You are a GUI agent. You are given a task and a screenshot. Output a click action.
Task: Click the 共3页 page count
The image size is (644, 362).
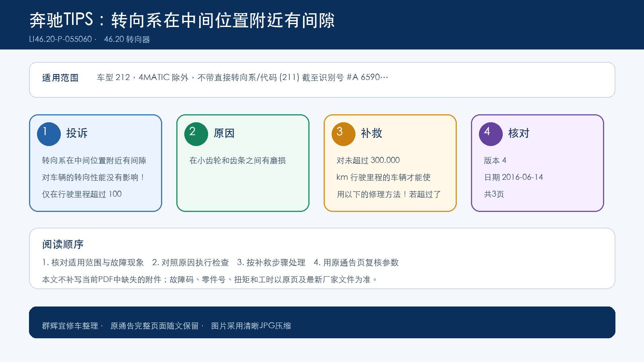494,194
